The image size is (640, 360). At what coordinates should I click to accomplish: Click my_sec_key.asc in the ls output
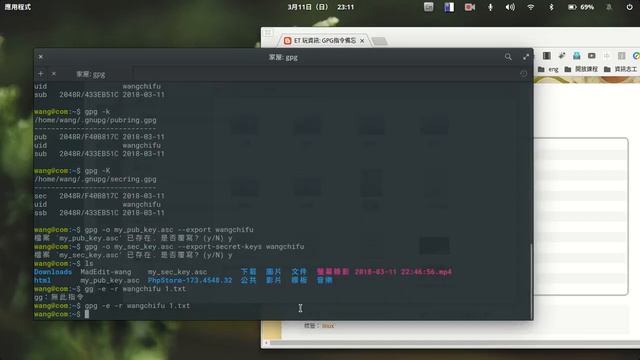[x=177, y=272]
